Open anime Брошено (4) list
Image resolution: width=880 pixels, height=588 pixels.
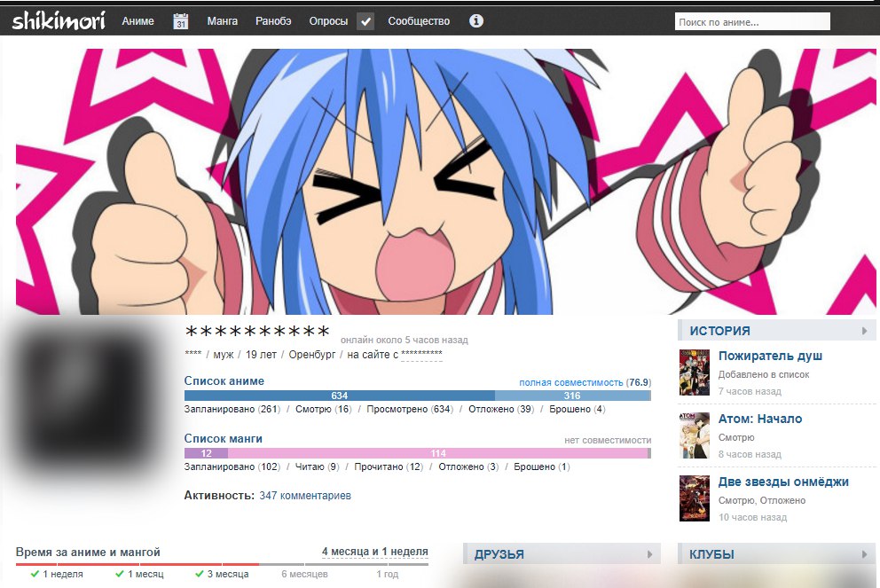tap(577, 409)
